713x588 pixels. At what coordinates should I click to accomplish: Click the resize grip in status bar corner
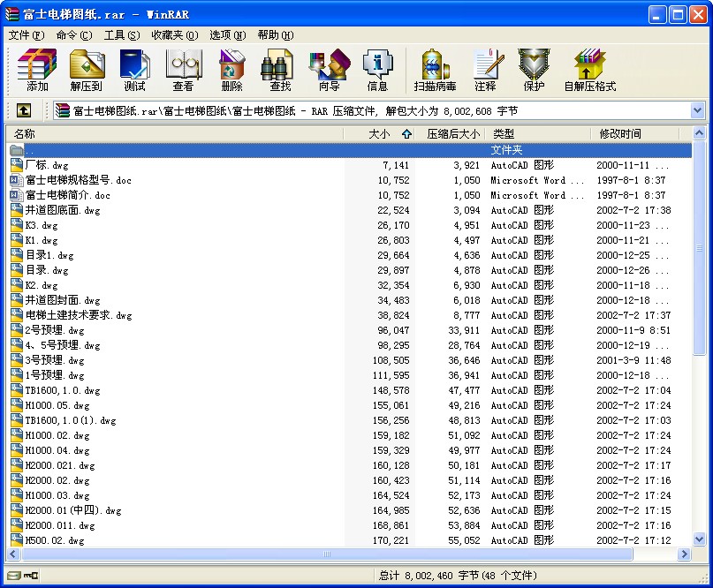click(x=703, y=578)
